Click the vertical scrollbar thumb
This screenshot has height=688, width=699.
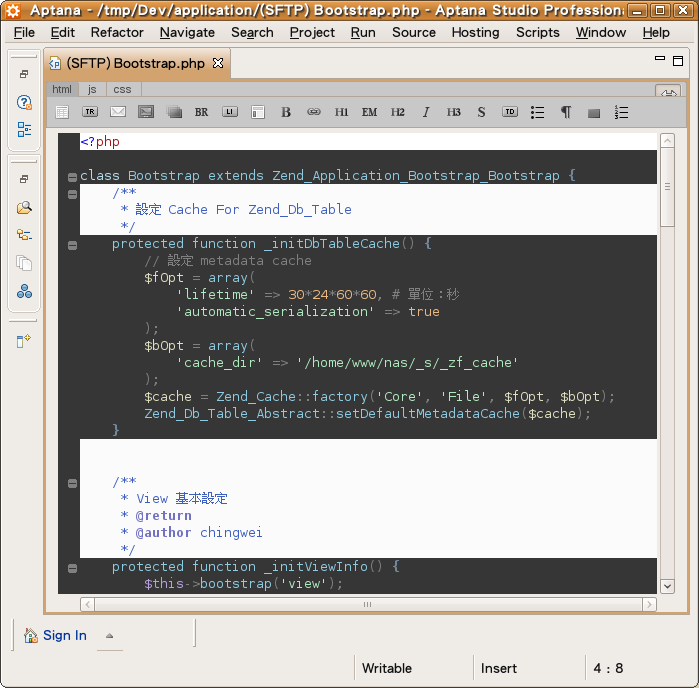(x=667, y=187)
